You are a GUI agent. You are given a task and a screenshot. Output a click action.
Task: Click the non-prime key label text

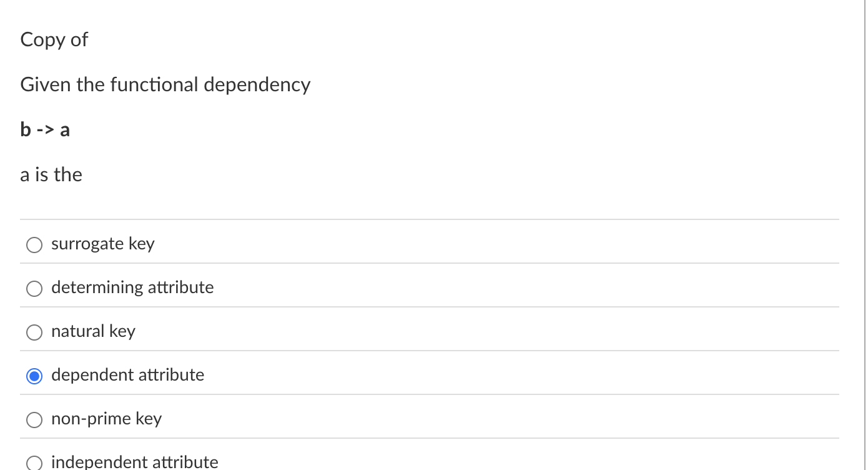pyautogui.click(x=107, y=419)
